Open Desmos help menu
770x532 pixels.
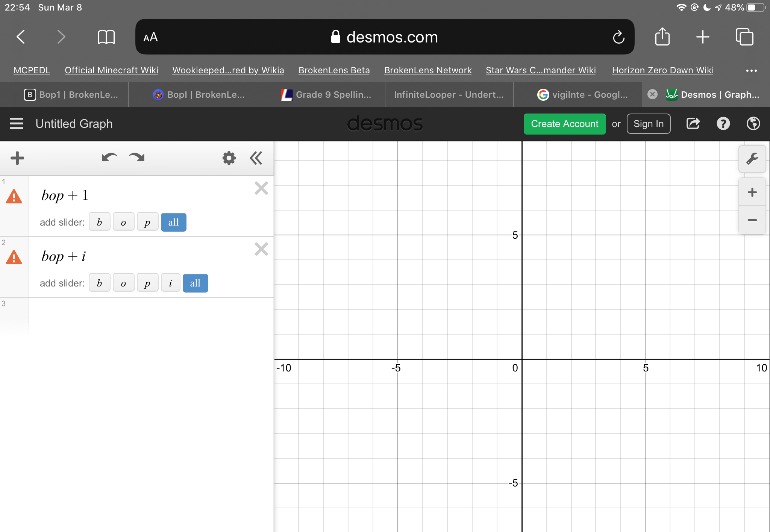723,124
